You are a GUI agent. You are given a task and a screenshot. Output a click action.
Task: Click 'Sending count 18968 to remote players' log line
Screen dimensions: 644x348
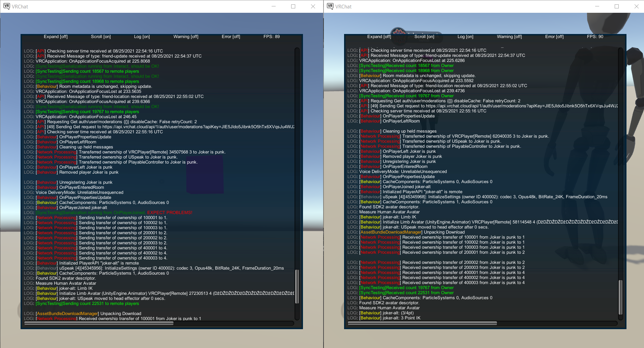tap(81, 81)
